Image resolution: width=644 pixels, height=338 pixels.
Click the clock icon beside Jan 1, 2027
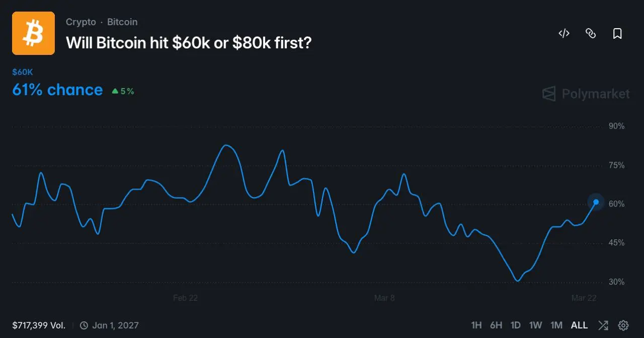click(x=84, y=325)
